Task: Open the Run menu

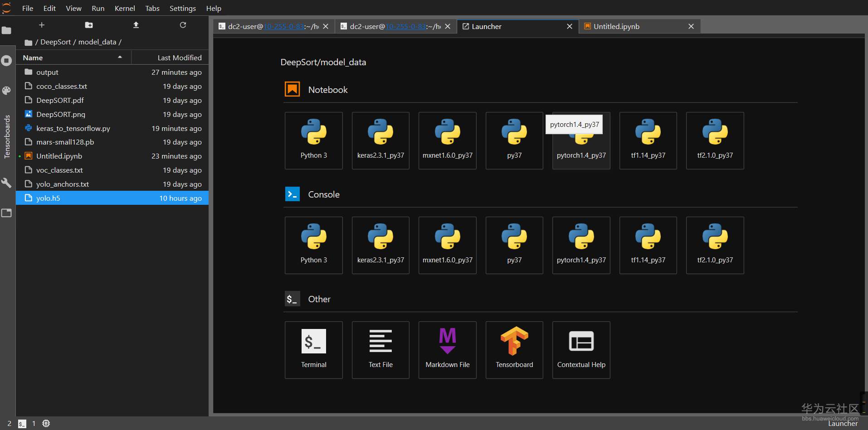Action: pyautogui.click(x=98, y=8)
